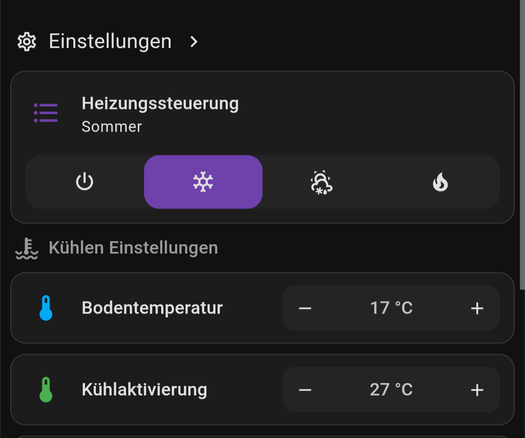Click the Kühlen Einstellungen section heading
This screenshot has height=438, width=525.
pyautogui.click(x=133, y=248)
